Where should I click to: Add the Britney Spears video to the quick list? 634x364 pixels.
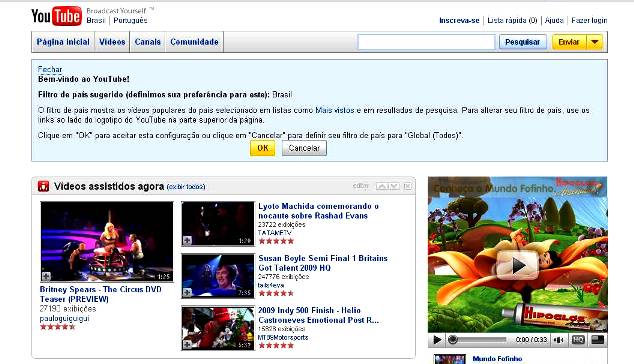point(46,276)
